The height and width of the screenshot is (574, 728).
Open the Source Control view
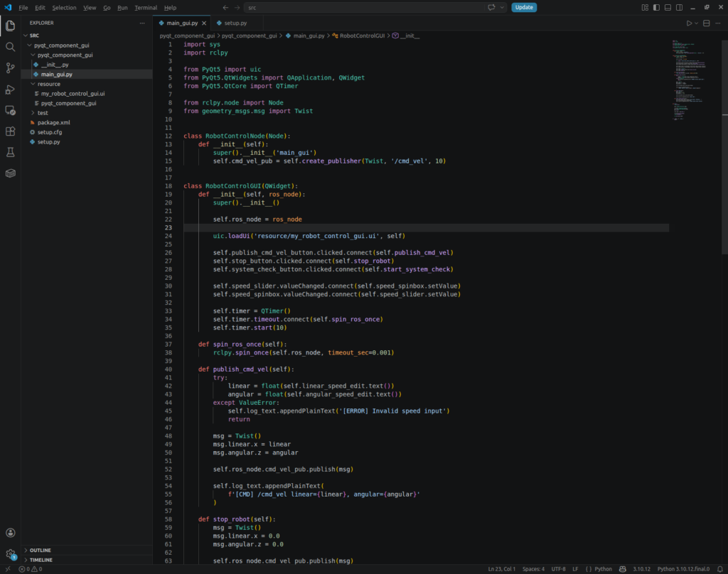10,68
